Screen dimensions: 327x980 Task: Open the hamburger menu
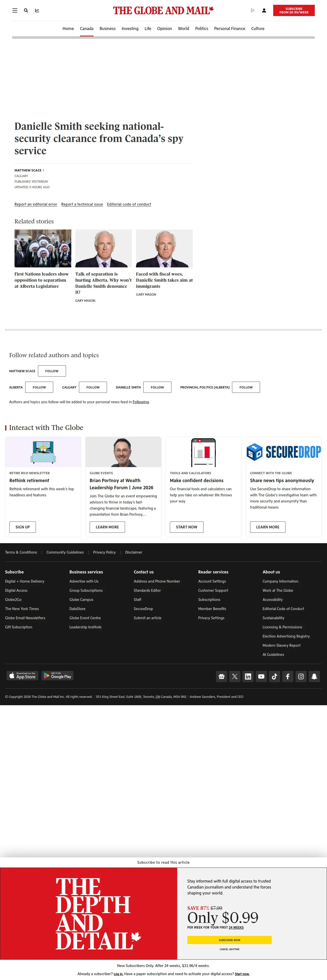[x=15, y=11]
